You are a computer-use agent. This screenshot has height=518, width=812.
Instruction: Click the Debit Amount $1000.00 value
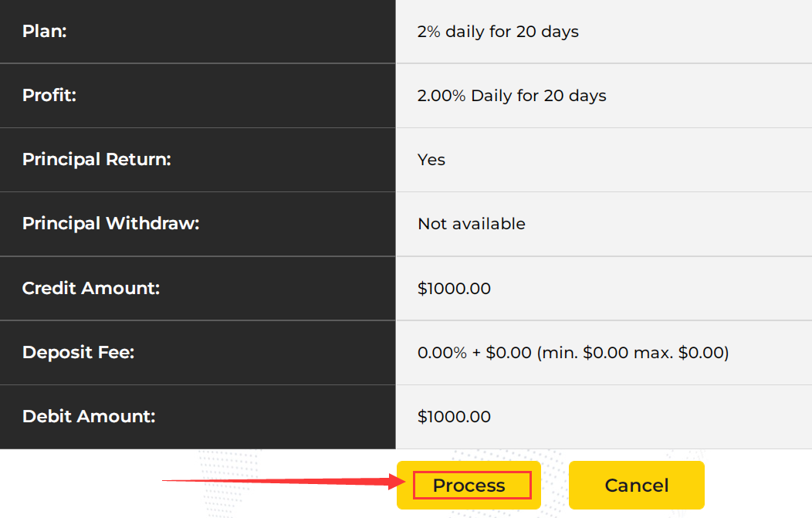click(454, 417)
